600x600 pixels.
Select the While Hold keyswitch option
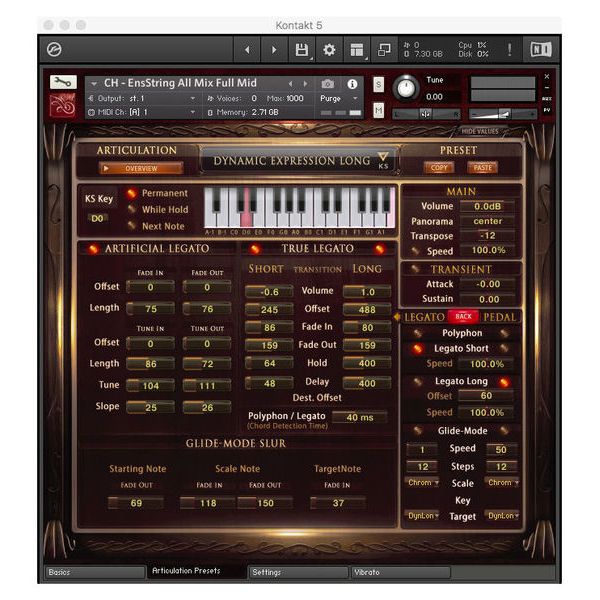pyautogui.click(x=131, y=210)
